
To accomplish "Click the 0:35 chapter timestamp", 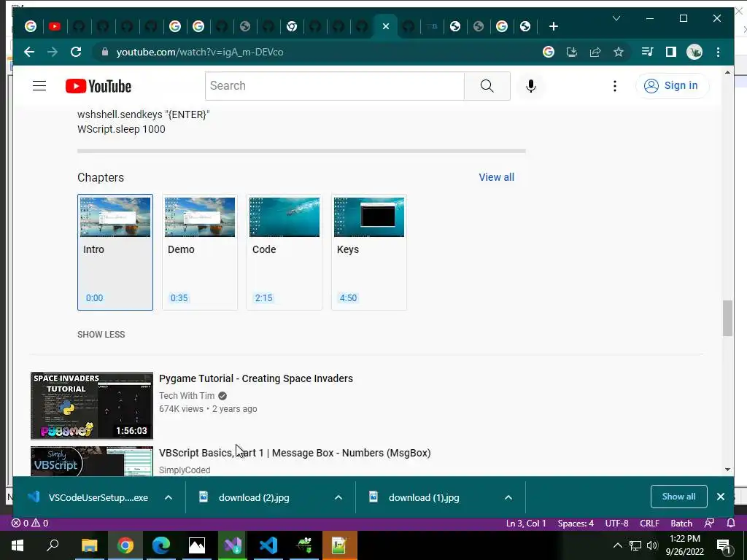I will point(179,298).
